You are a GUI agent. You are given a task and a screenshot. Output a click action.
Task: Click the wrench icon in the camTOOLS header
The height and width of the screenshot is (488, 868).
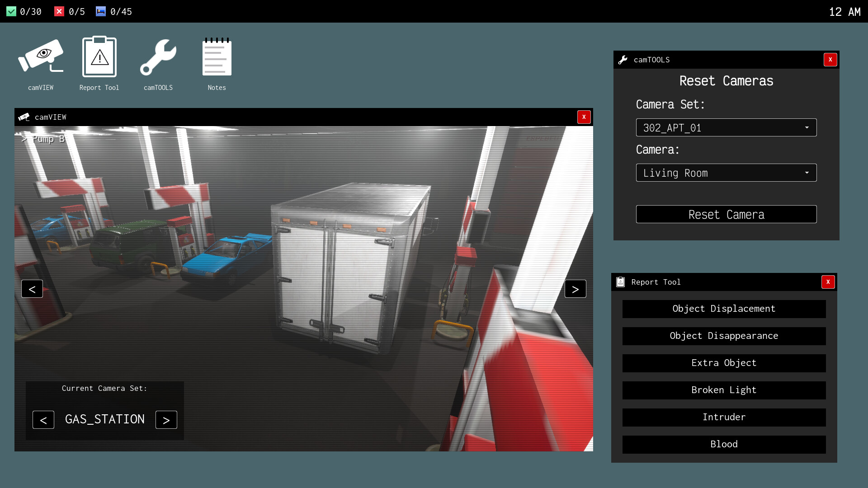(x=623, y=59)
